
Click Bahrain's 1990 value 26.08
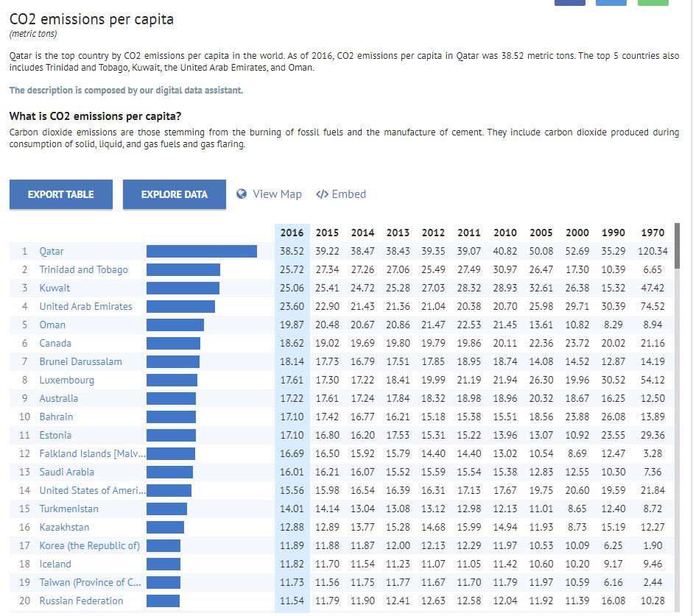click(x=613, y=417)
